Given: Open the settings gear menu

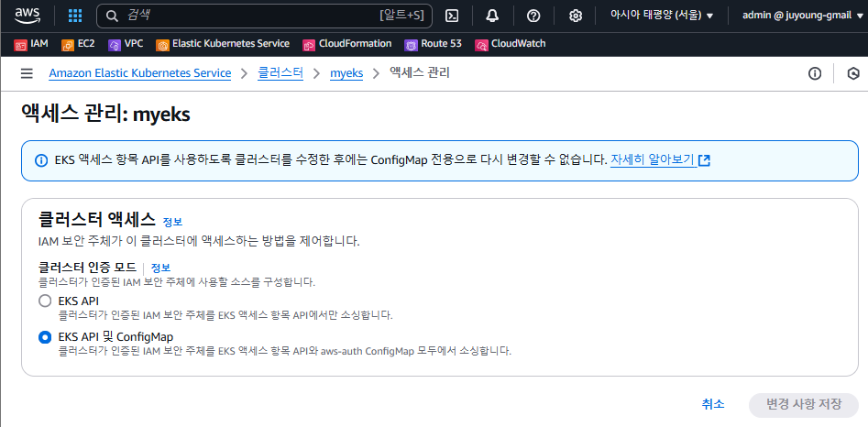Looking at the screenshot, I should click(x=576, y=16).
